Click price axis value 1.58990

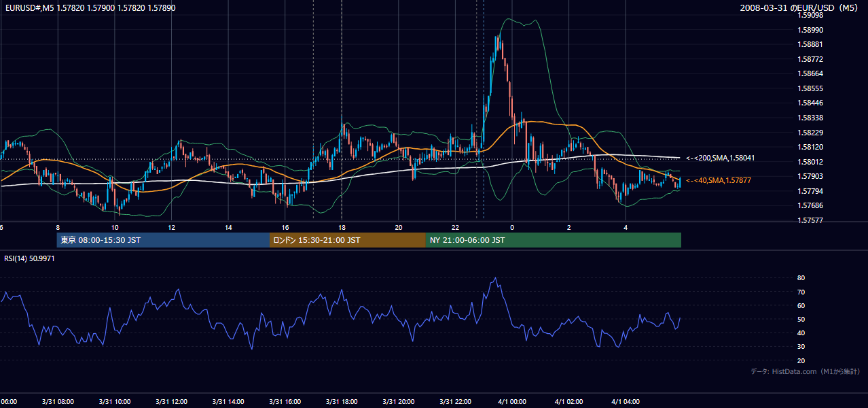pos(810,30)
